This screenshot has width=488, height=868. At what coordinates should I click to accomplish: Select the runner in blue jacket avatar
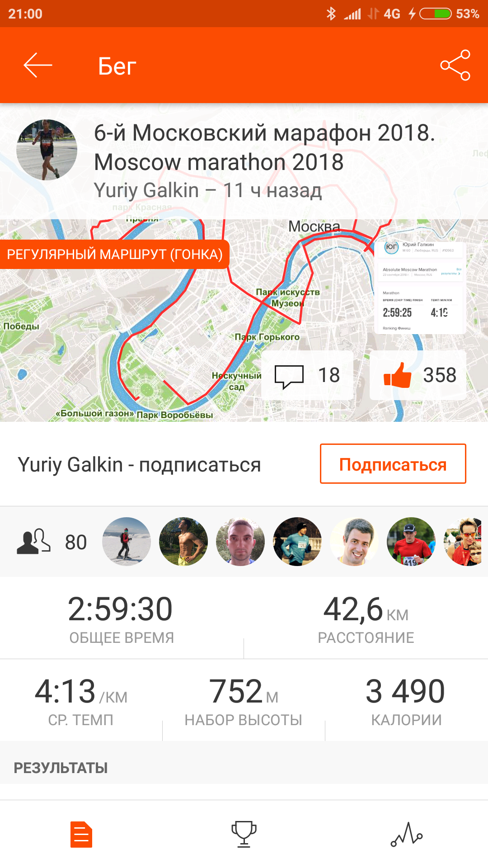click(297, 542)
